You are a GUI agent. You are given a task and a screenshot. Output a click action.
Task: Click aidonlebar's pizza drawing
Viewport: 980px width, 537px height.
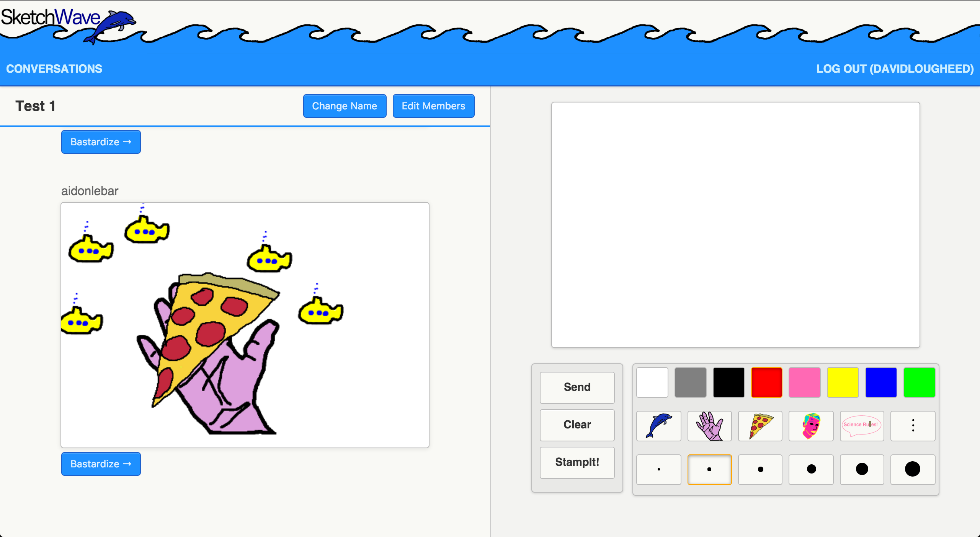point(245,325)
